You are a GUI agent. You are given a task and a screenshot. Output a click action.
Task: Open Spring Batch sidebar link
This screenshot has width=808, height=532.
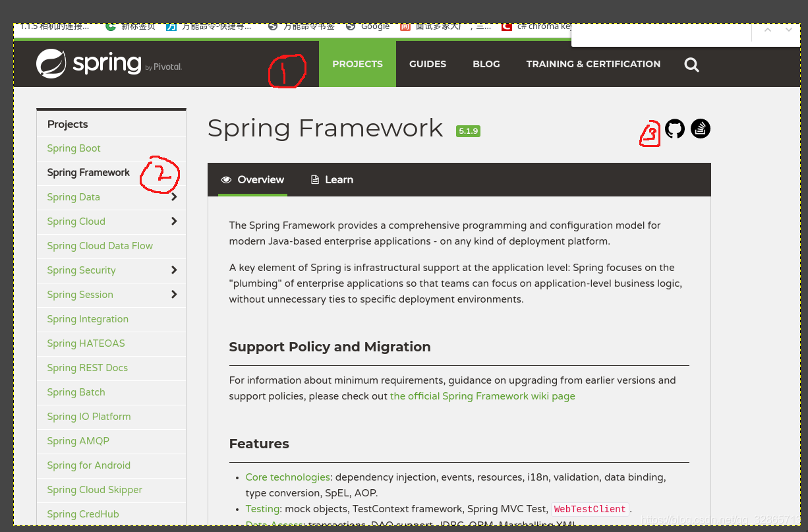(76, 392)
